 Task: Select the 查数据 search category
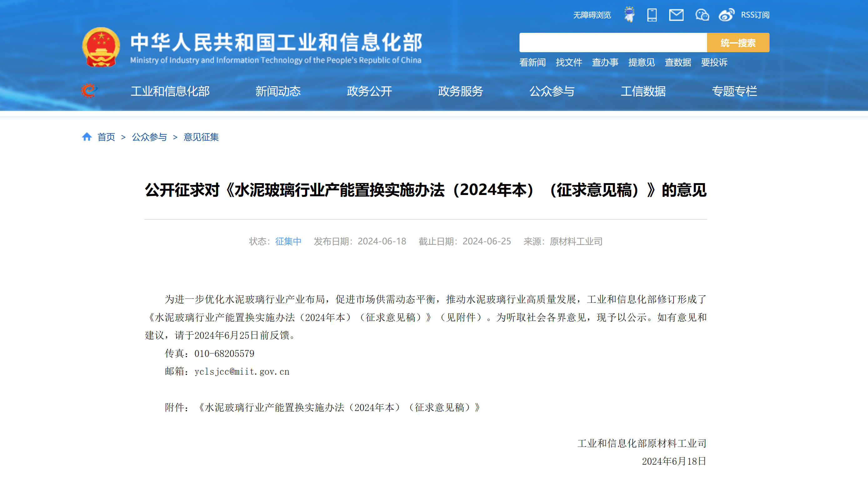point(678,62)
